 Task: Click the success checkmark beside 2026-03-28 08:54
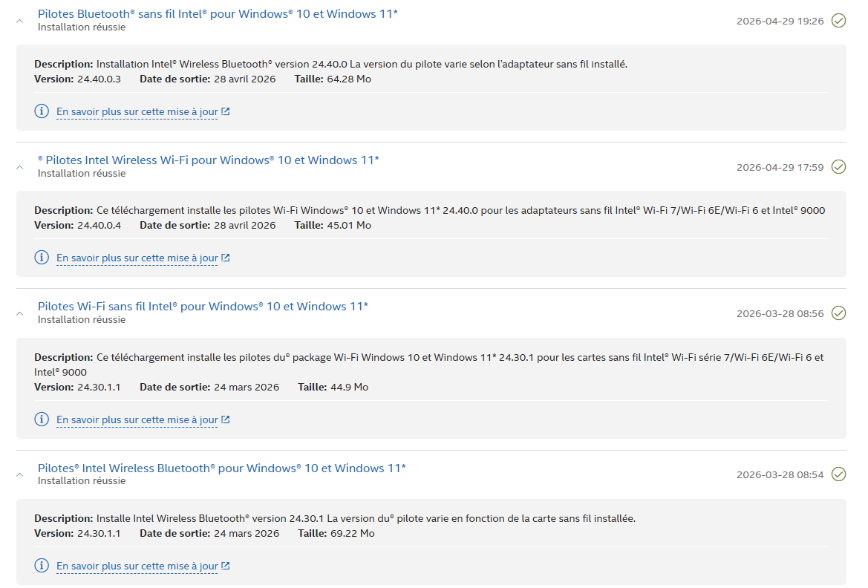pyautogui.click(x=838, y=474)
